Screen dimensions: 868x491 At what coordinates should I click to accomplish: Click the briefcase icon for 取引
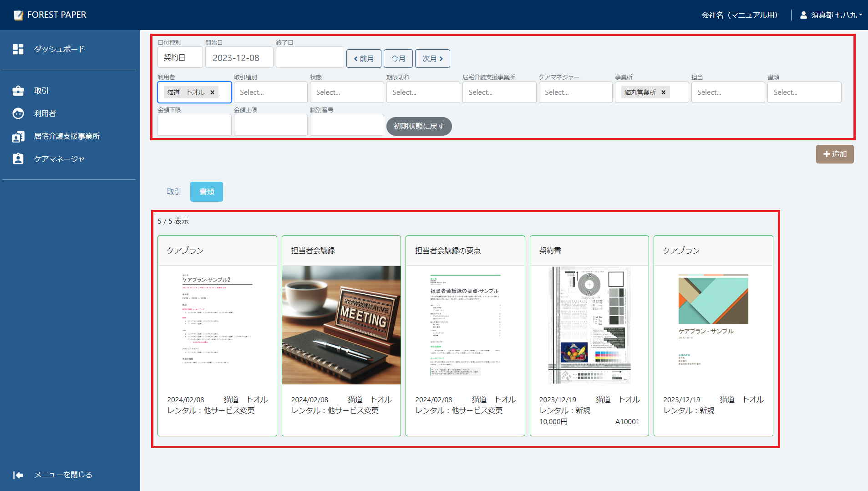(18, 91)
